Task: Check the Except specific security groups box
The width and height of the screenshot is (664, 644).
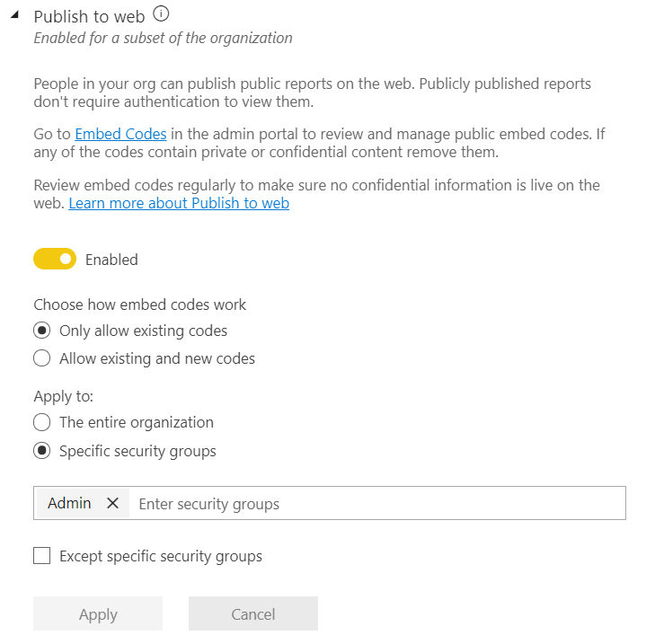Action: [x=41, y=556]
